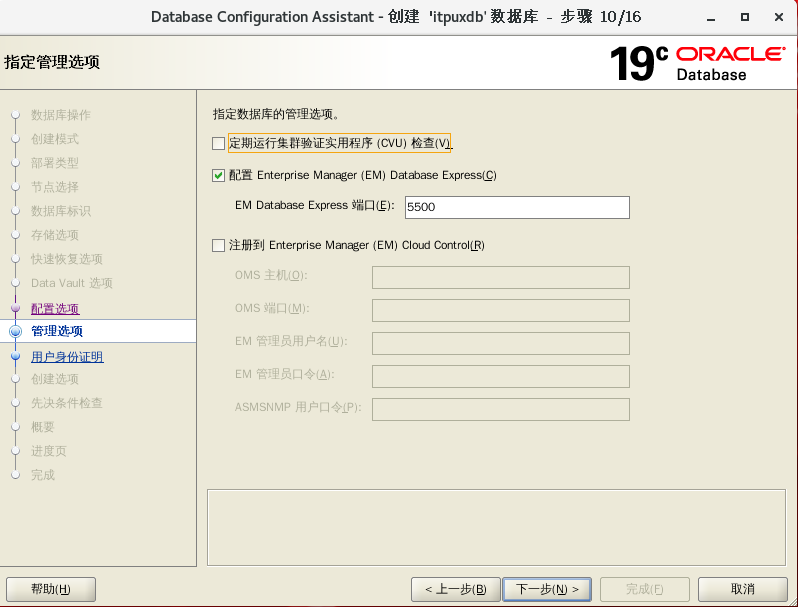
Task: Click 快速恢复选项 step in sidebar
Action: tap(67, 259)
